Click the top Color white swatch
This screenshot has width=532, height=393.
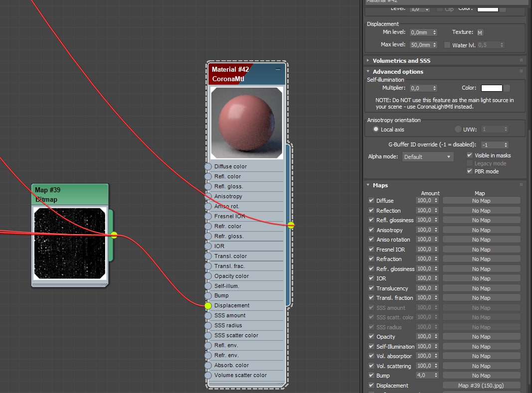click(x=488, y=9)
